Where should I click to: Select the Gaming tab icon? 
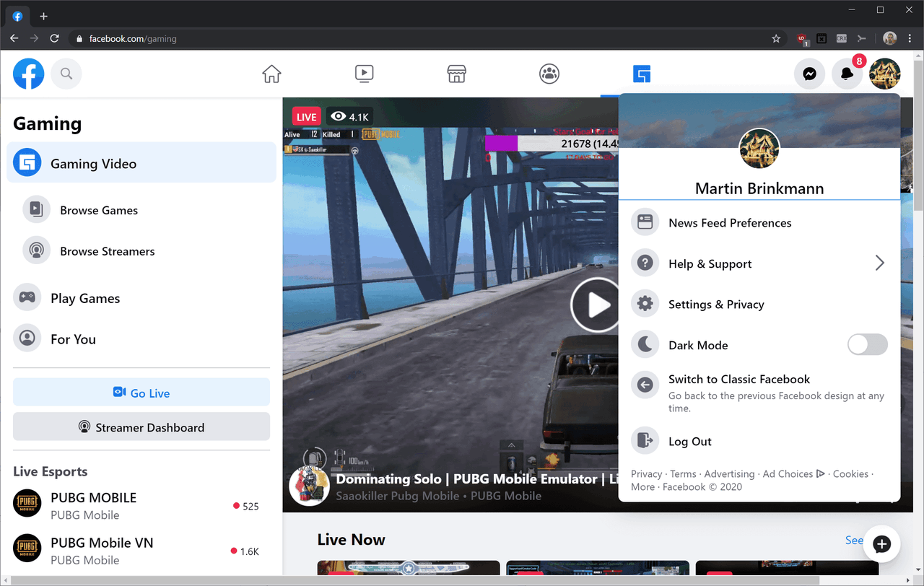tap(642, 74)
